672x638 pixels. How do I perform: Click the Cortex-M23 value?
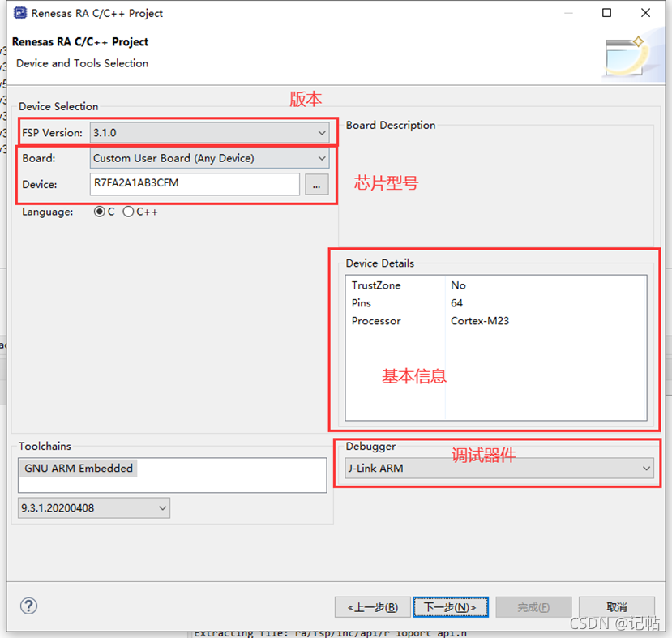pos(480,321)
